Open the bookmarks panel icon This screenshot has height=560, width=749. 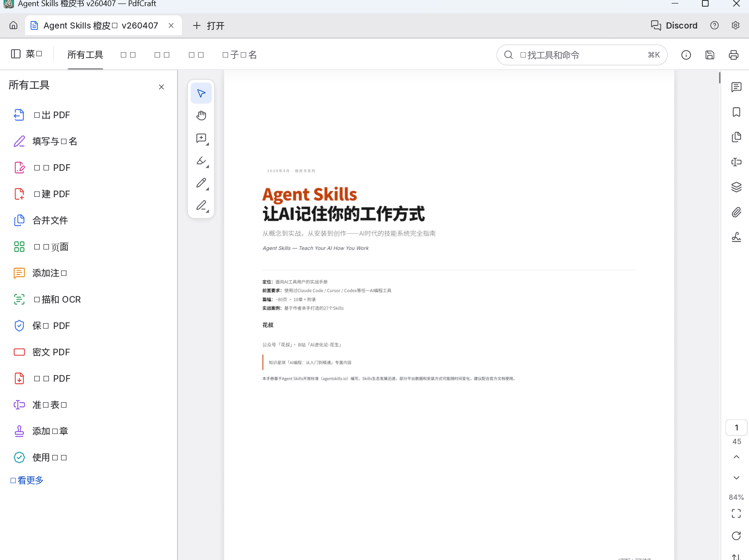736,112
